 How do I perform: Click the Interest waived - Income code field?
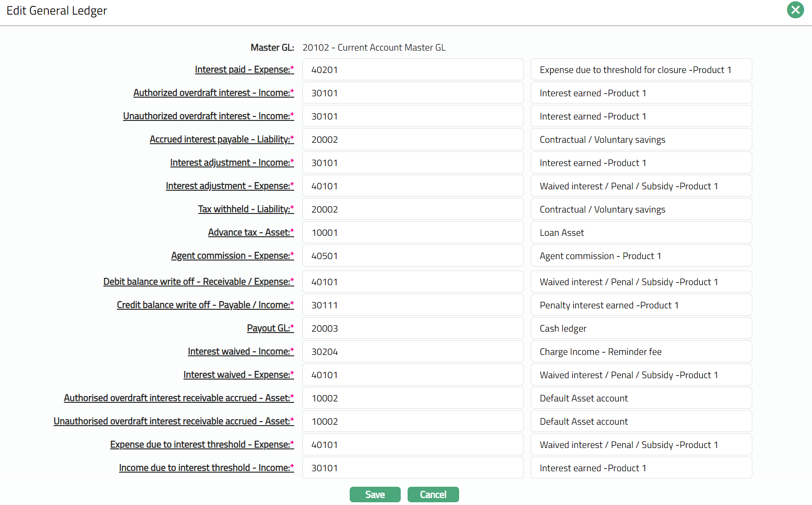pos(413,352)
